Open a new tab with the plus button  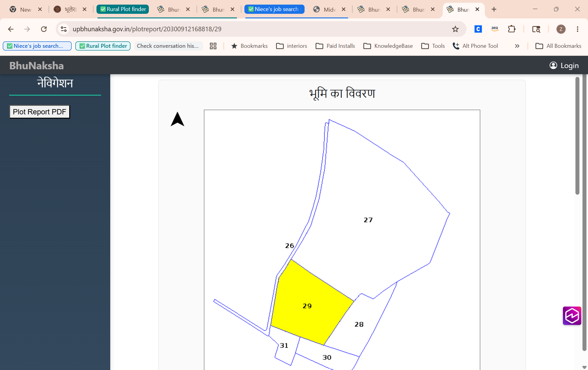click(x=494, y=10)
